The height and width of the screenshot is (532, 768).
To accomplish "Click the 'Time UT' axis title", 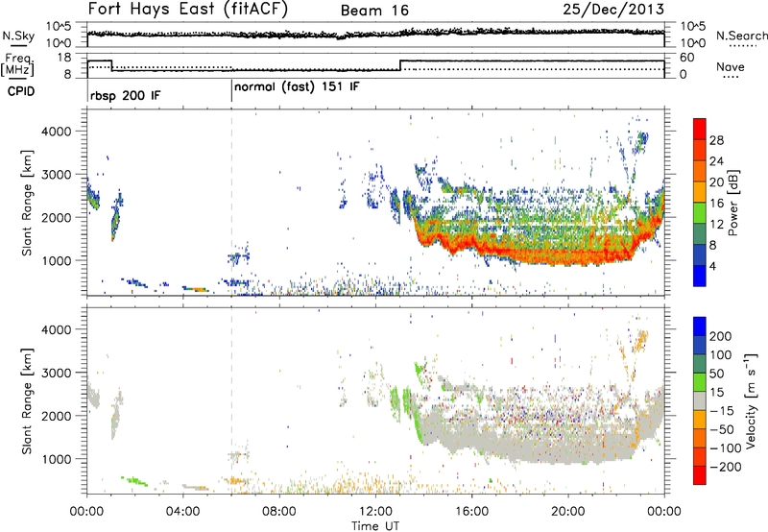I will [x=375, y=526].
